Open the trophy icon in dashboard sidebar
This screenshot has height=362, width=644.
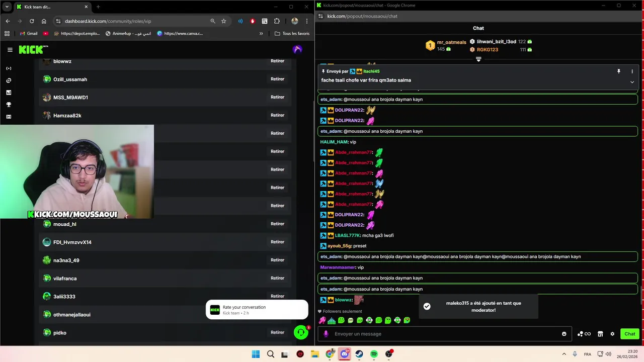9,105
